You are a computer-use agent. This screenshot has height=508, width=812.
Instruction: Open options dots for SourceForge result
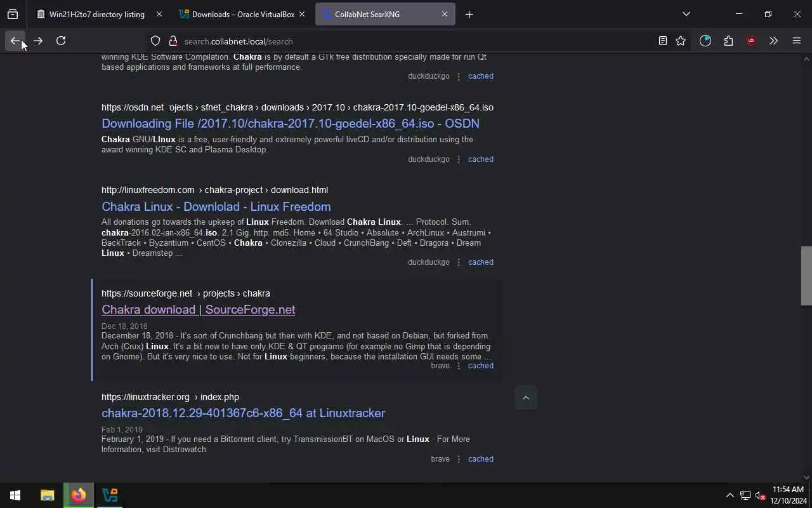[x=459, y=366]
